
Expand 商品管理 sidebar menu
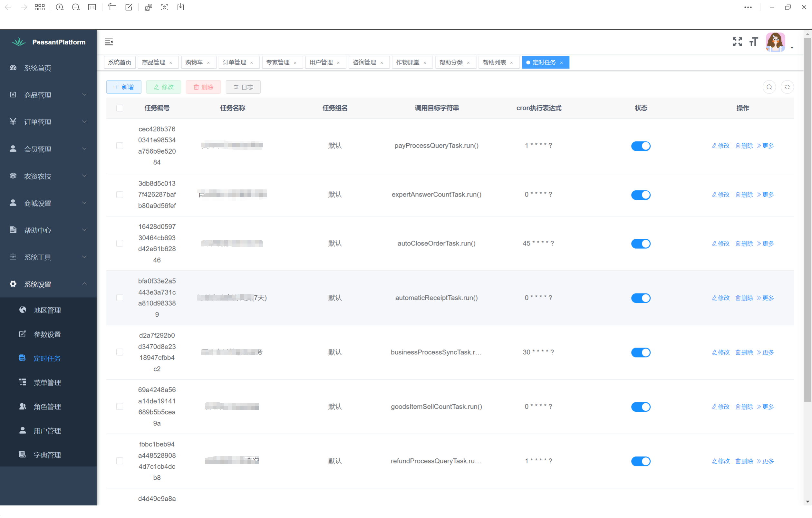click(48, 95)
